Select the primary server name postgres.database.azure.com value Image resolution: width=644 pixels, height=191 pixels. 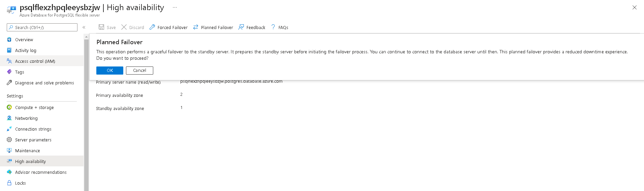pos(231,81)
